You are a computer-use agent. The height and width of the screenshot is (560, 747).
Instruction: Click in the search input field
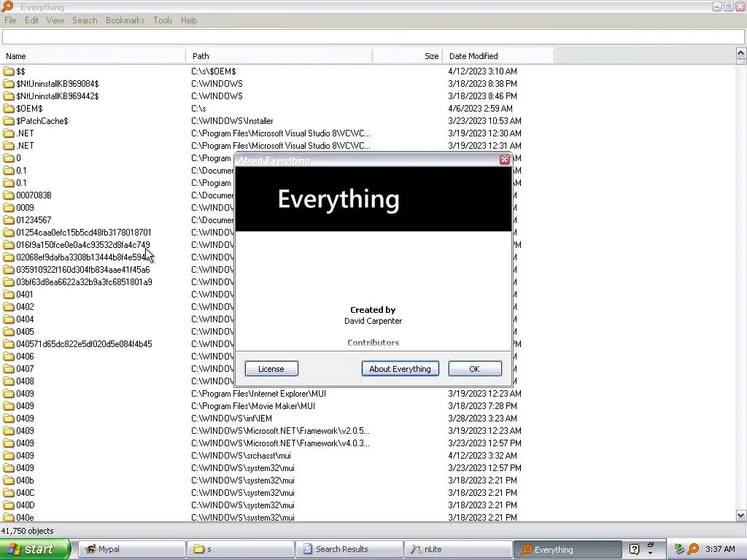click(373, 37)
